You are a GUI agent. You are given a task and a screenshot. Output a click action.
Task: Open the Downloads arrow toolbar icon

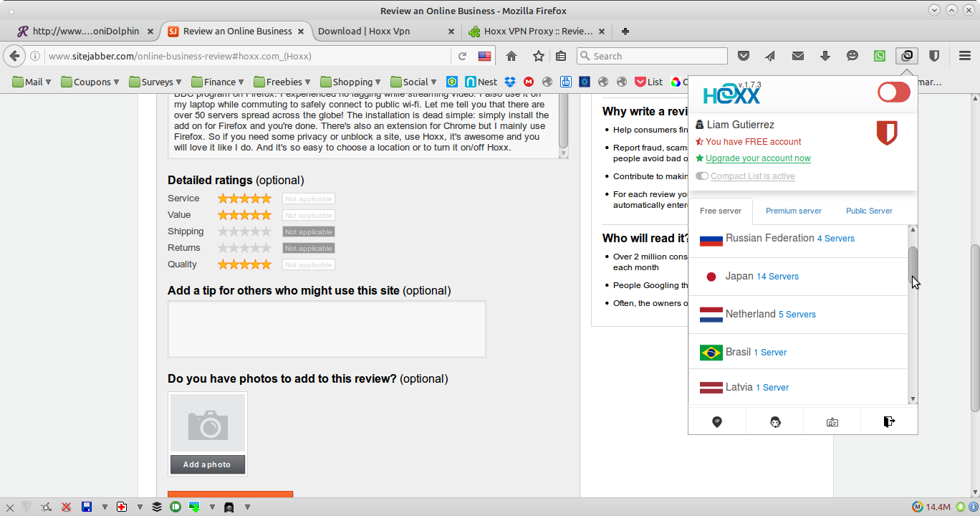[825, 56]
